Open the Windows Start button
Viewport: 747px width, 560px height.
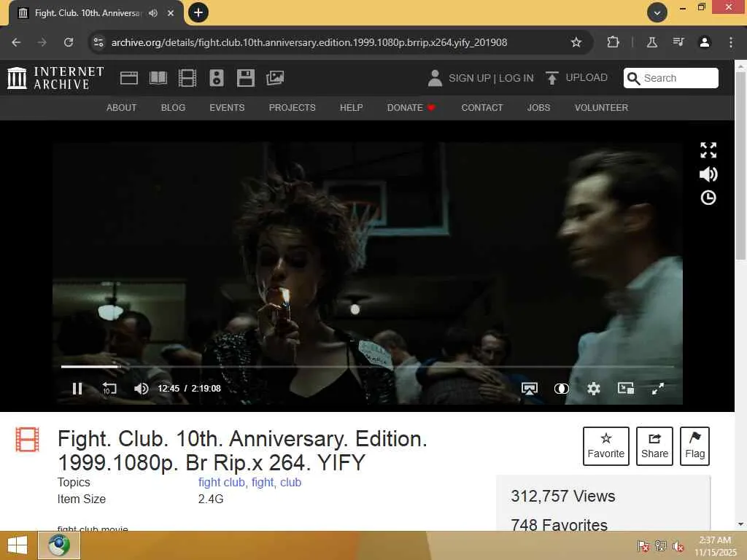coord(18,545)
